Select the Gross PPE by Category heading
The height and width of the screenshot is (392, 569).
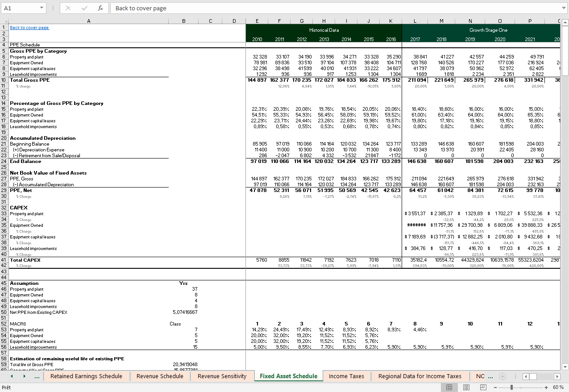38,51
